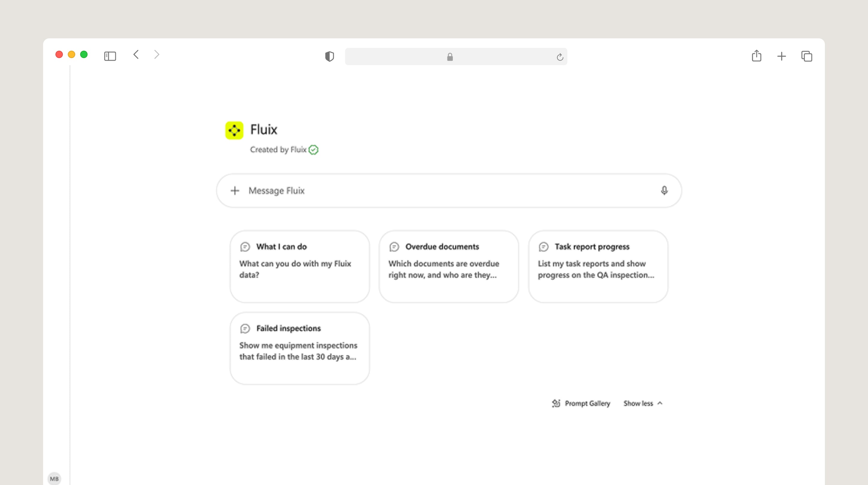This screenshot has width=868, height=485.
Task: Close window with red traffic light
Action: [59, 54]
